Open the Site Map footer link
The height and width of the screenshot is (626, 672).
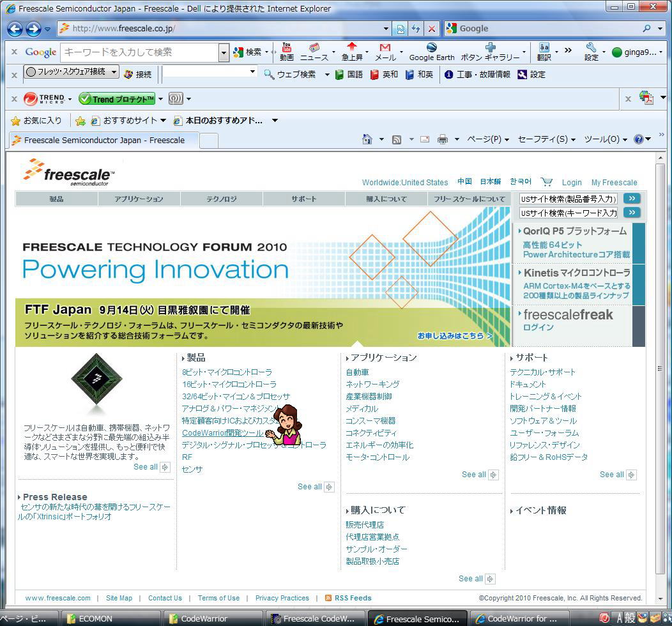[x=119, y=598]
